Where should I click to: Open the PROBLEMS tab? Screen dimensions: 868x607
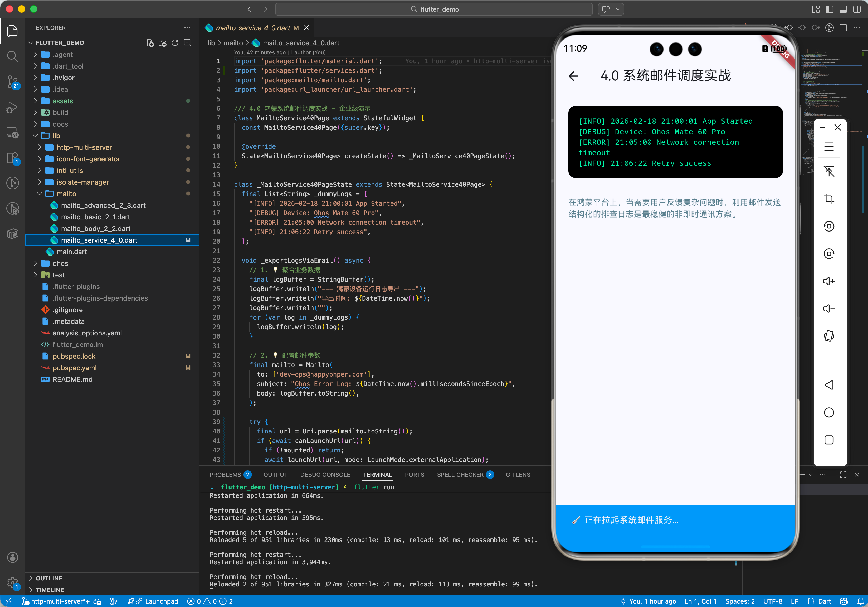[225, 475]
